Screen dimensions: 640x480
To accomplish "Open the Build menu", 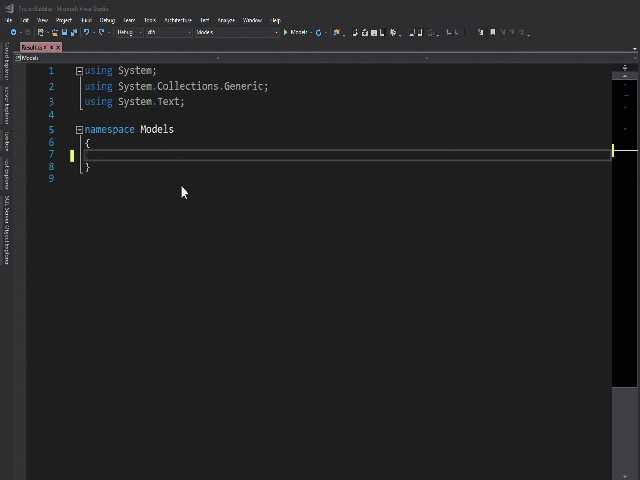I will pyautogui.click(x=86, y=20).
